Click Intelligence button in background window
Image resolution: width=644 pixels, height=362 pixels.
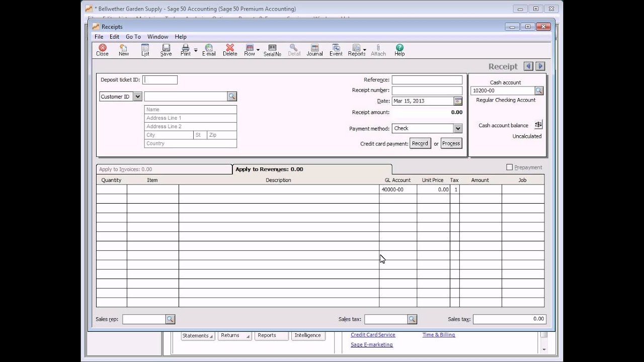click(308, 335)
